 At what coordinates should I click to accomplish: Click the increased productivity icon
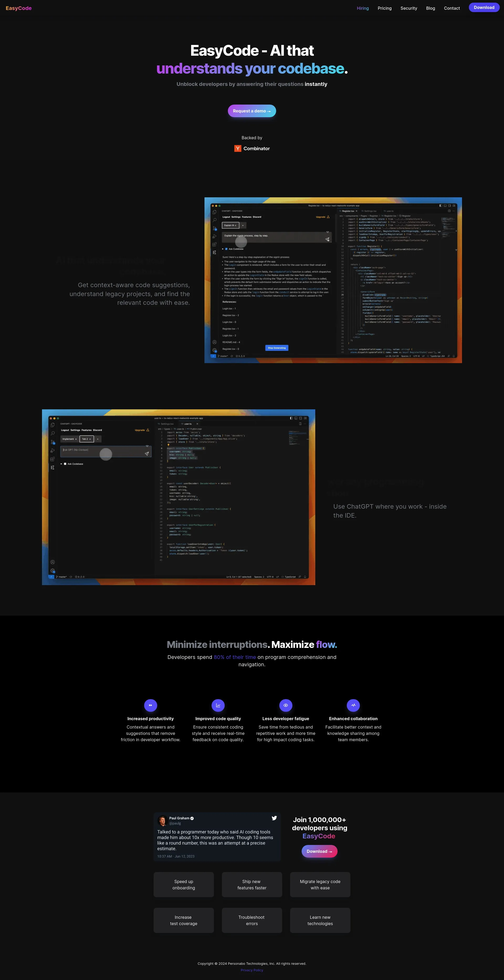coord(150,705)
